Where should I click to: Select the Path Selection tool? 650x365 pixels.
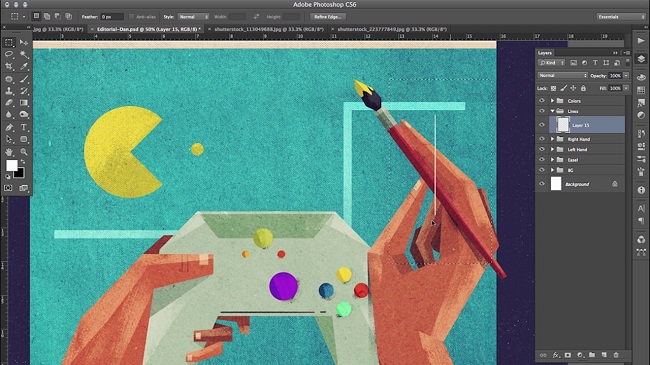(x=9, y=139)
